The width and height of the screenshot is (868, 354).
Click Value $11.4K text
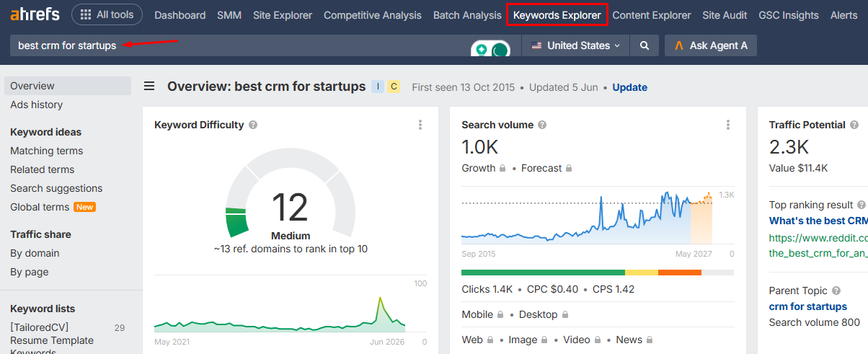[x=799, y=168]
